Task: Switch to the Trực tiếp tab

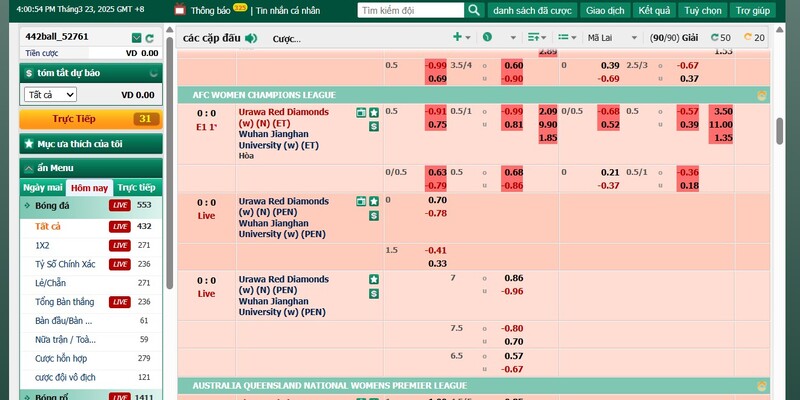Action: (137, 187)
